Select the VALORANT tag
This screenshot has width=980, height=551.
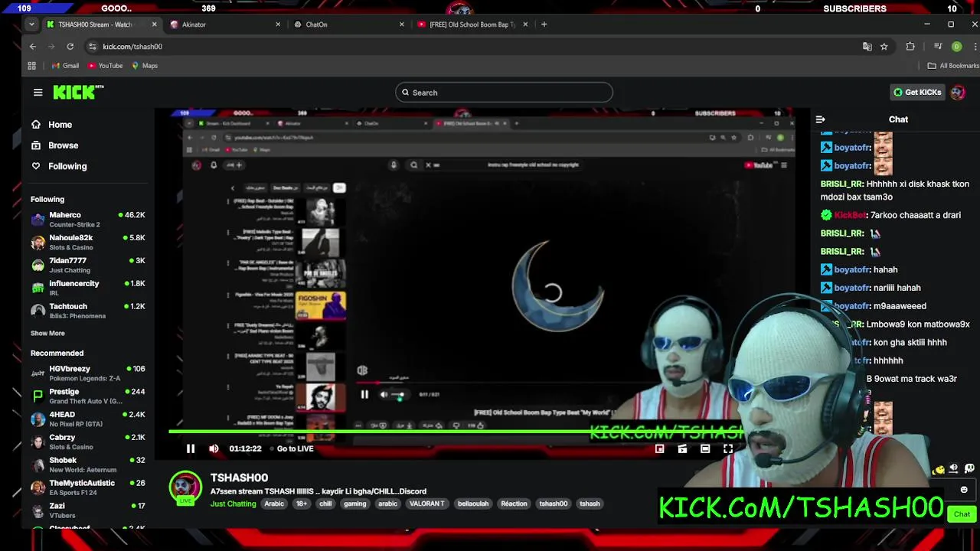pos(427,504)
